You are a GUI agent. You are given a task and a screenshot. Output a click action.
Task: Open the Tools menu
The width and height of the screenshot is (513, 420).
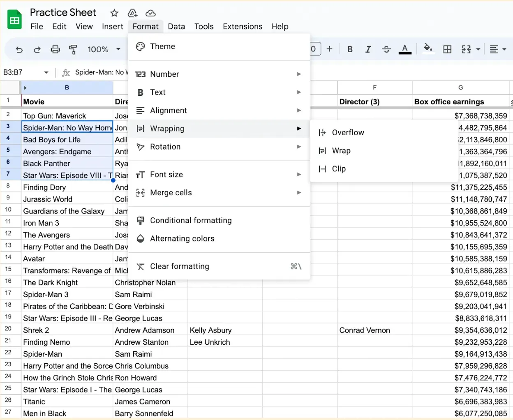click(204, 26)
